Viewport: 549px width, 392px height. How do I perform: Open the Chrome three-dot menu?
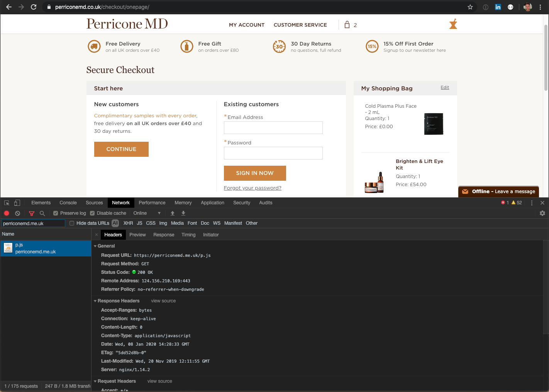[540, 7]
